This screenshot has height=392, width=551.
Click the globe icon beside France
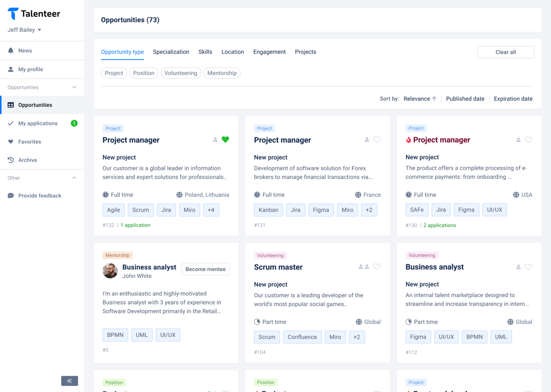click(x=358, y=195)
